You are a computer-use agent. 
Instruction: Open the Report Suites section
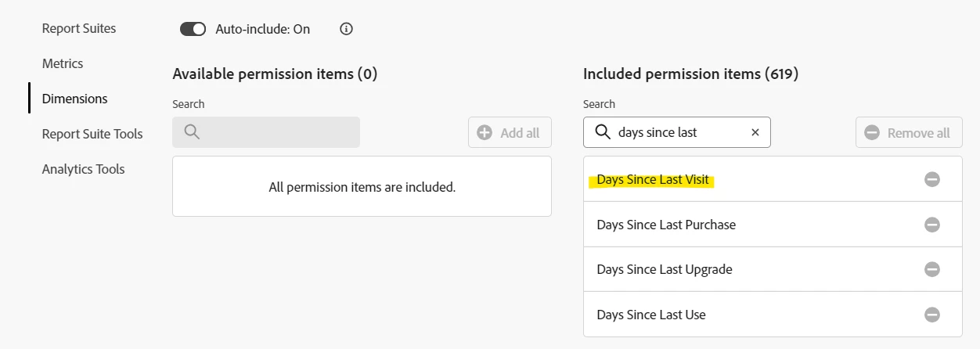[x=79, y=28]
